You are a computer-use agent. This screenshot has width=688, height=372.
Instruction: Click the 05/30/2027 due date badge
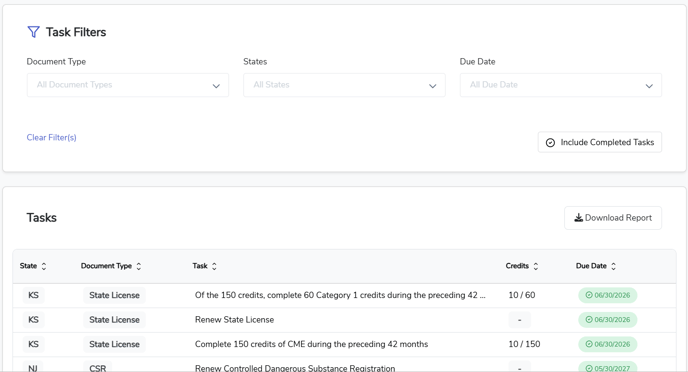(608, 368)
